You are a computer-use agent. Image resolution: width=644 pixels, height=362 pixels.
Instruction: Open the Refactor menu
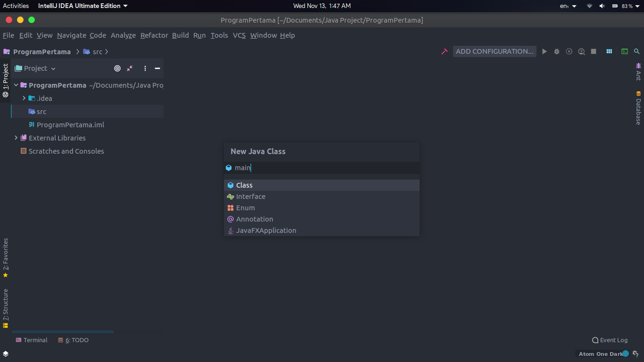(x=154, y=35)
